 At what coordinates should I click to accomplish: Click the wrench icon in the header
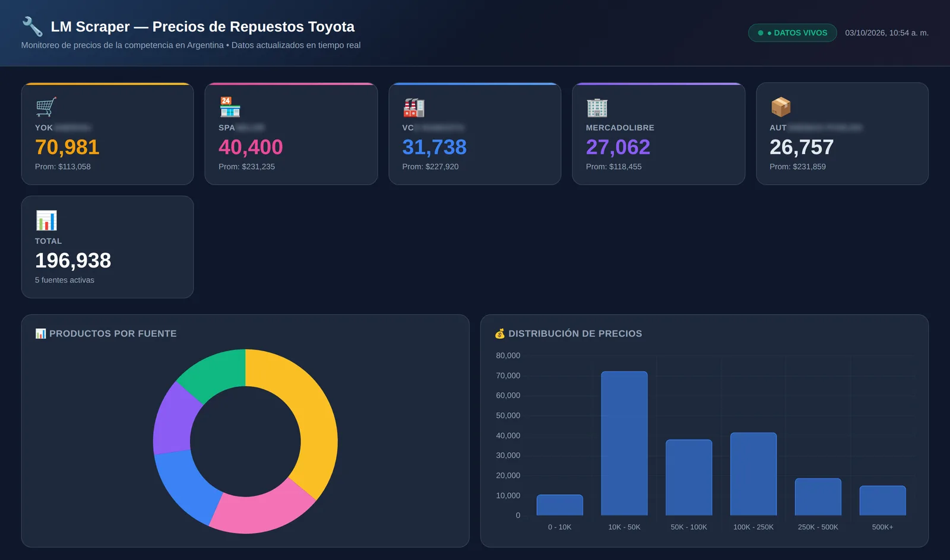[x=33, y=27]
